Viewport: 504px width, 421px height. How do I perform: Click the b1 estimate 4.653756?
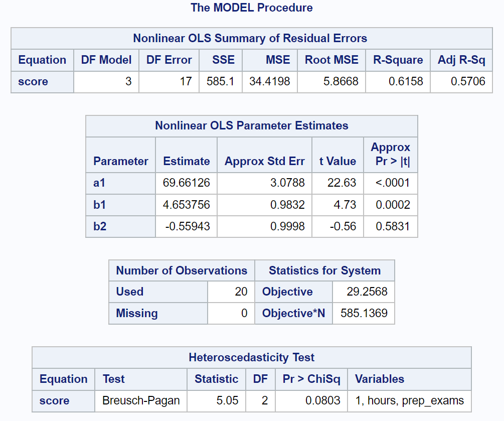click(x=186, y=205)
